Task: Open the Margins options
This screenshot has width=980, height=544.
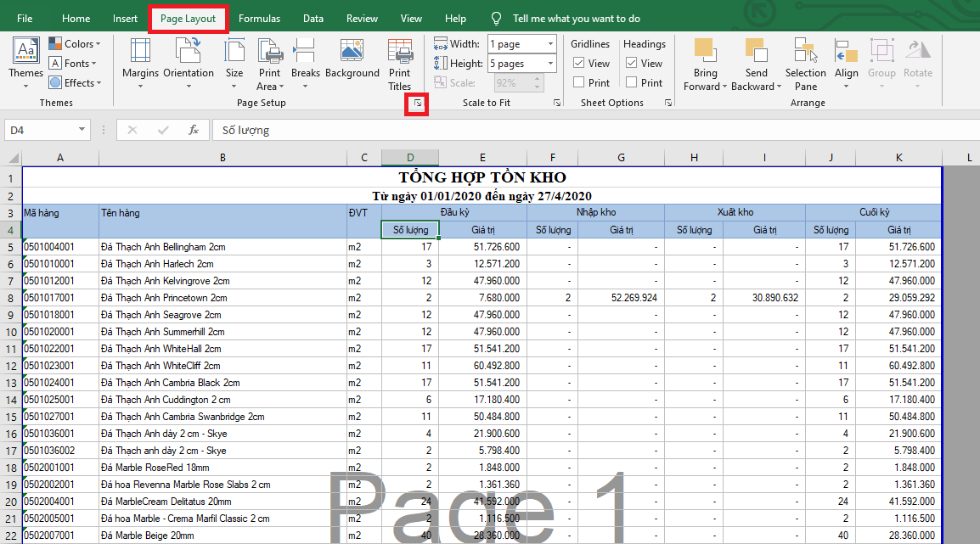Action: [140, 59]
